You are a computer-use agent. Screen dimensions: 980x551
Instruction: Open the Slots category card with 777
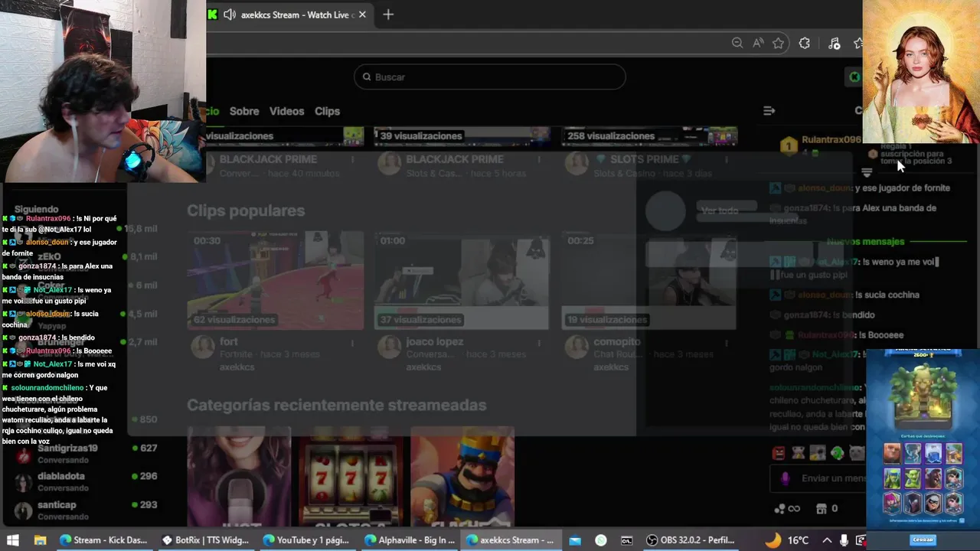350,476
